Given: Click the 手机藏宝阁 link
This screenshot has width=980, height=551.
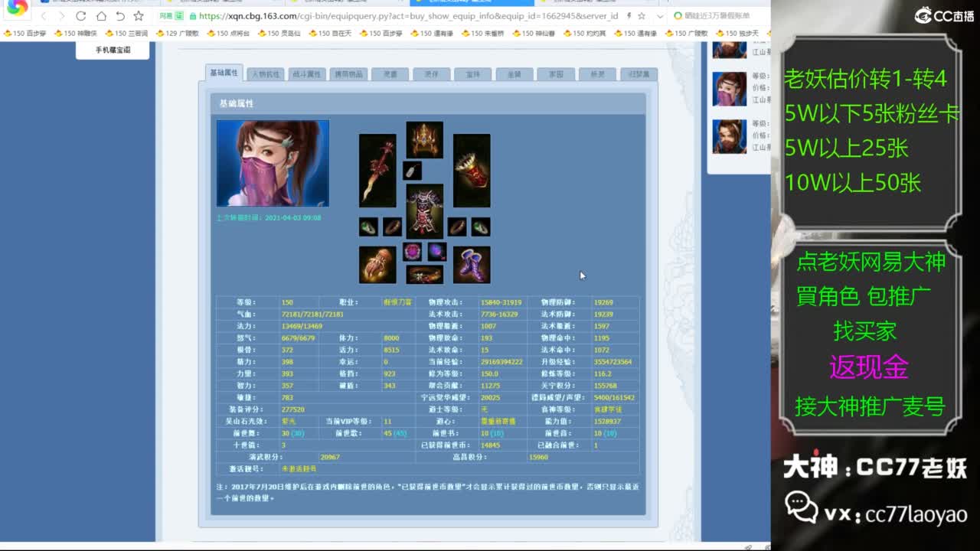Looking at the screenshot, I should coord(113,50).
